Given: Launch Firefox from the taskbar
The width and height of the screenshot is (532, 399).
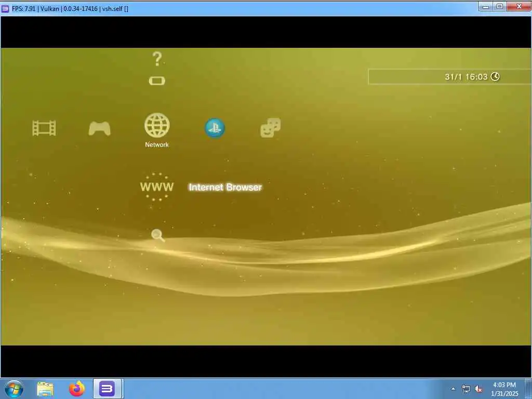Looking at the screenshot, I should [x=77, y=389].
